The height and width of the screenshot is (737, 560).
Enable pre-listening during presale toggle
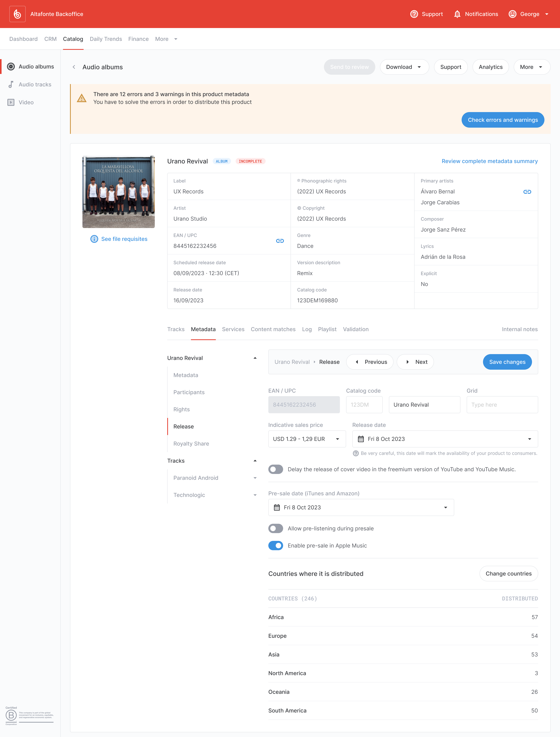tap(276, 528)
